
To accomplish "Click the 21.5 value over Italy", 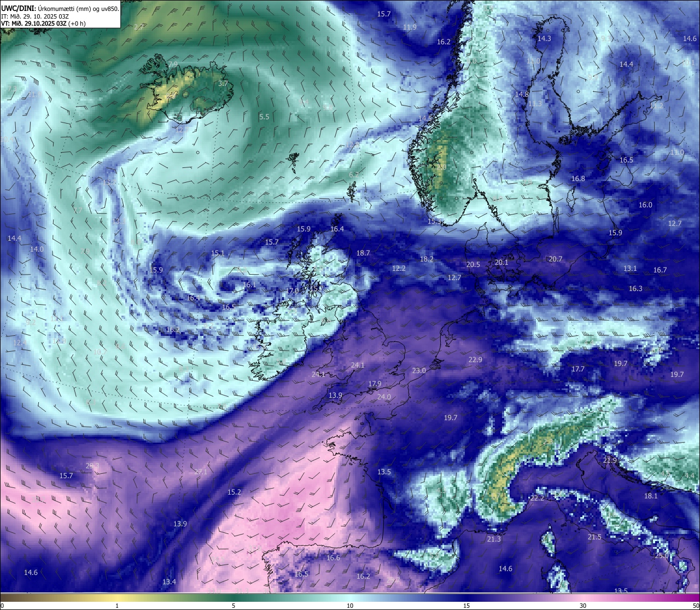I will coord(594,537).
